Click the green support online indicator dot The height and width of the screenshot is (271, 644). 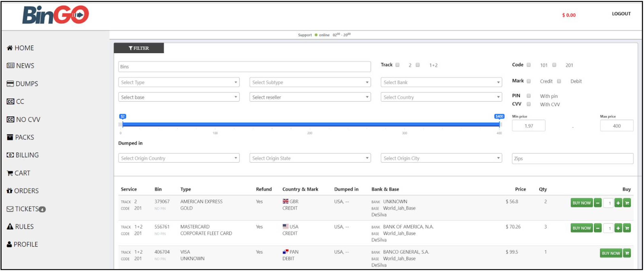click(x=316, y=35)
